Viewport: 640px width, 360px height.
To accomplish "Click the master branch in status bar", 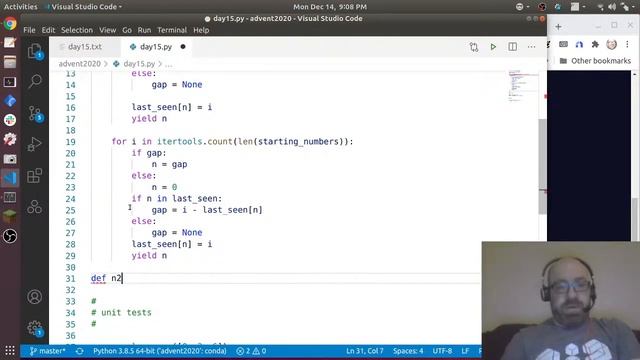I will pyautogui.click(x=47, y=351).
